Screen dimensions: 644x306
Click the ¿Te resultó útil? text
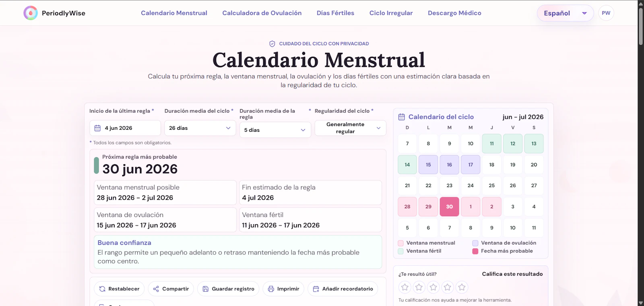[417, 274]
